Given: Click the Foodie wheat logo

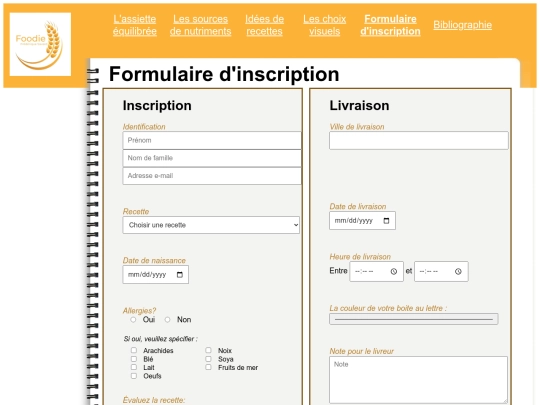Looking at the screenshot, I should [x=40, y=44].
